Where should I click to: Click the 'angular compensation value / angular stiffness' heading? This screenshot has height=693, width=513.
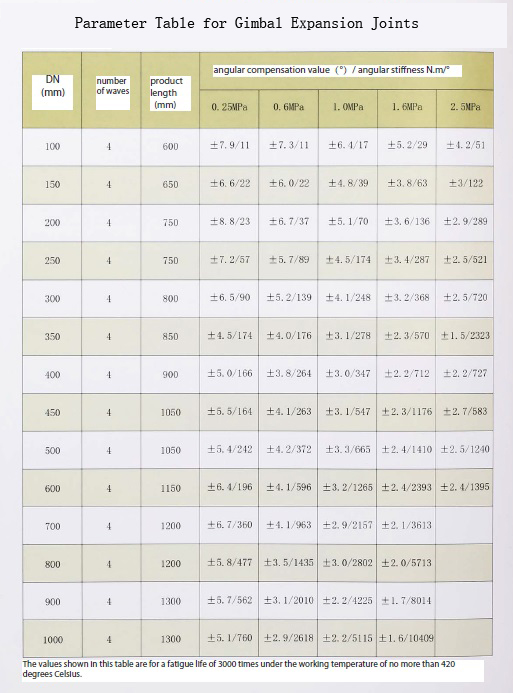click(331, 70)
